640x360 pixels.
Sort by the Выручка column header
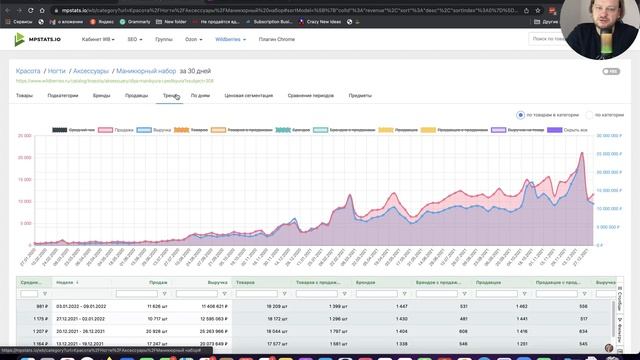[217, 282]
